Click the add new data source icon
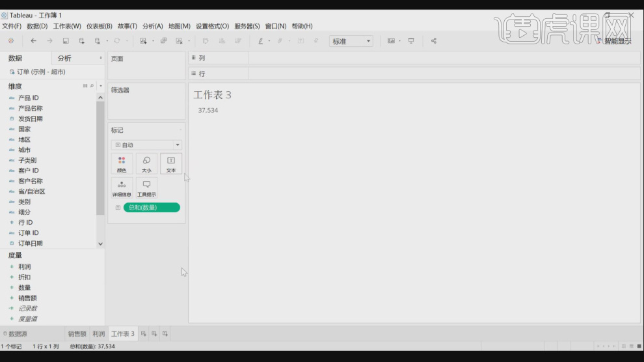 pyautogui.click(x=82, y=40)
